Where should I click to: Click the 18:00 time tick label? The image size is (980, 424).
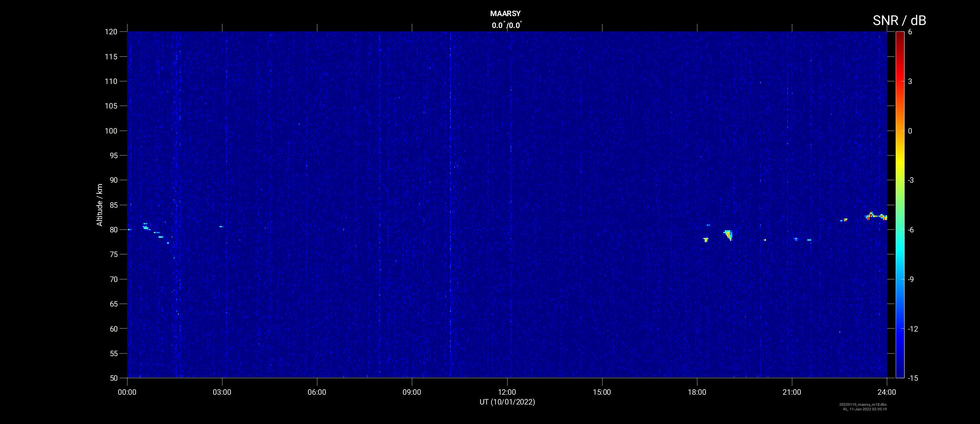[x=697, y=392]
